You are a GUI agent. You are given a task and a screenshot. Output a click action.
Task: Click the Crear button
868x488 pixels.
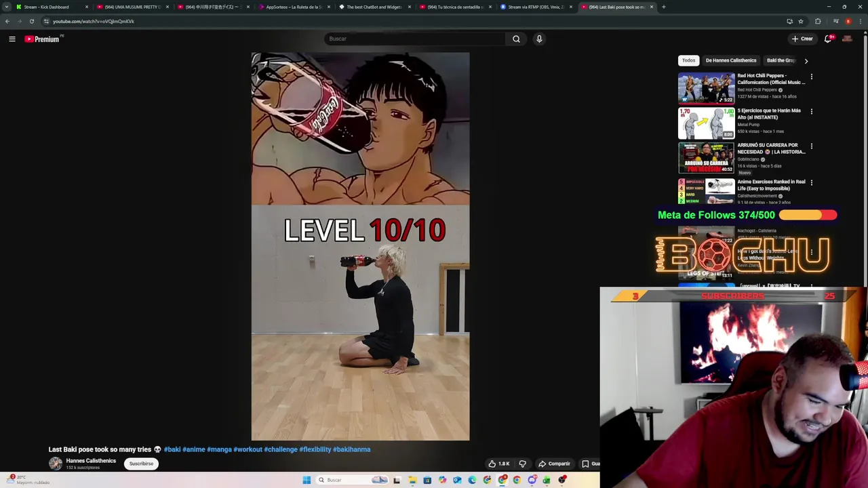coord(802,39)
